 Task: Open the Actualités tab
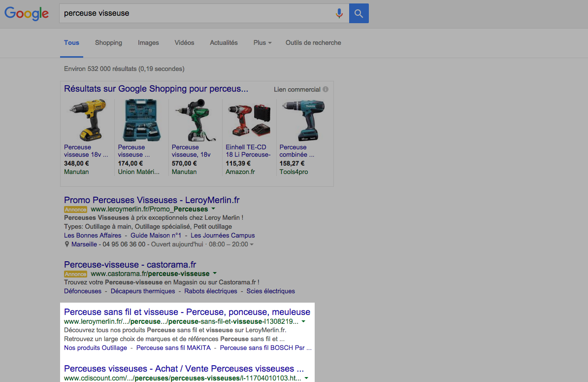[224, 43]
